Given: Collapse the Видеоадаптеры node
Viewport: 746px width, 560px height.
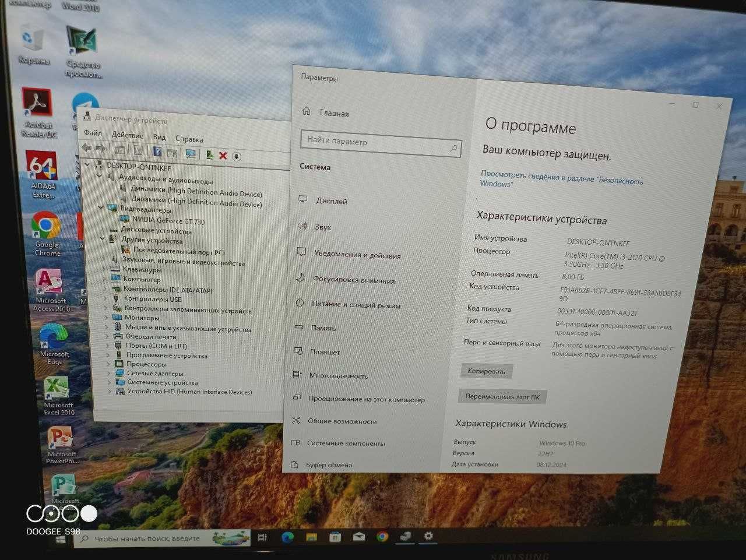Looking at the screenshot, I should coord(101,207).
